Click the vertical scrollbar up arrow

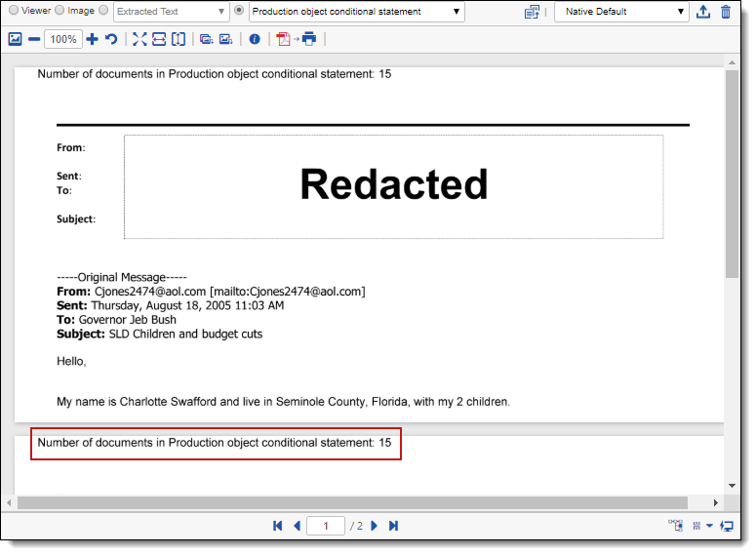coord(732,62)
